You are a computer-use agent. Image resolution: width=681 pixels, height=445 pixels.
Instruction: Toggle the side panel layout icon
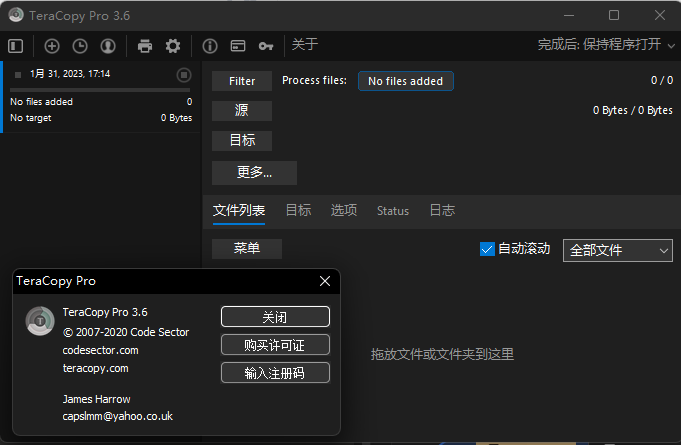pos(16,46)
